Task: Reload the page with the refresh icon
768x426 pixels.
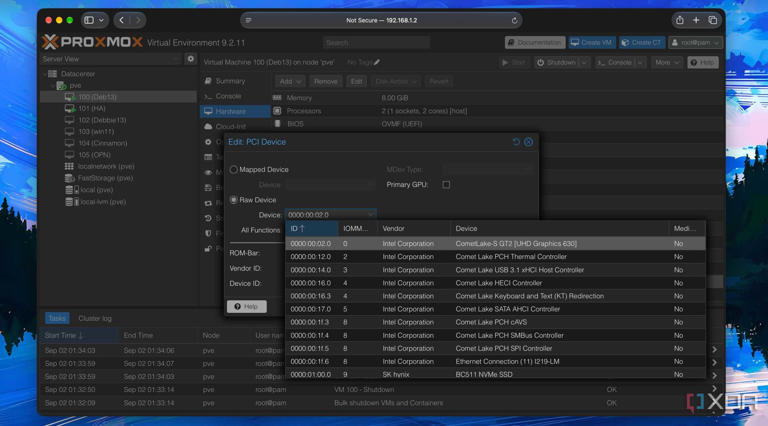Action: point(514,21)
